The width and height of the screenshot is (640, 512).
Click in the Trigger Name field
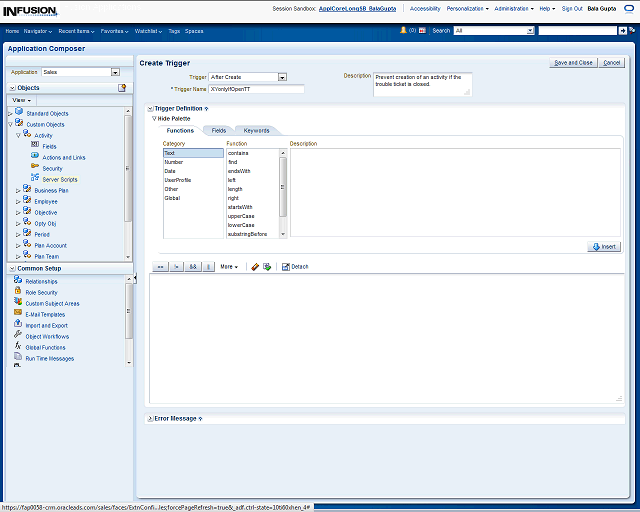[x=256, y=89]
